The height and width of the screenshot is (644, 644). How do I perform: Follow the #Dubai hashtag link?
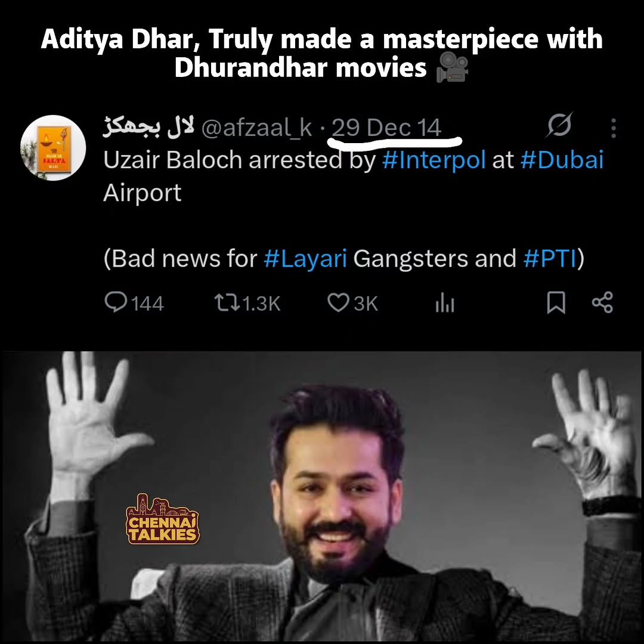(562, 160)
